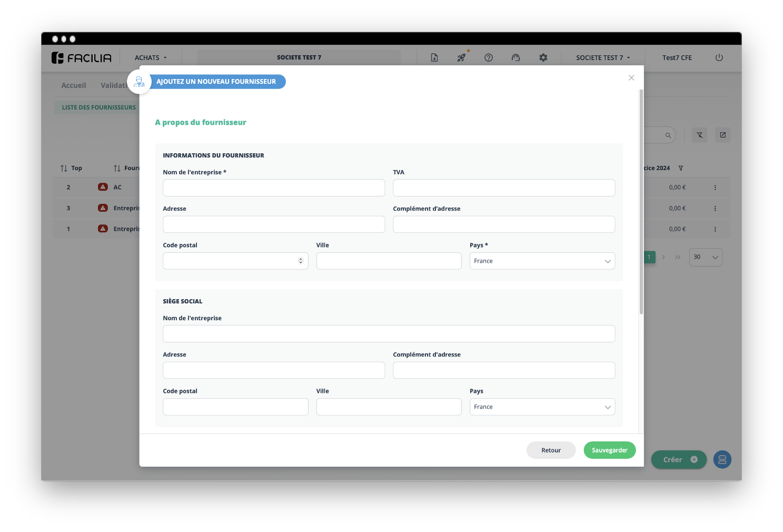Screen dimensions: 783x532
Task: Go to the Accueil tab
Action: (x=74, y=85)
